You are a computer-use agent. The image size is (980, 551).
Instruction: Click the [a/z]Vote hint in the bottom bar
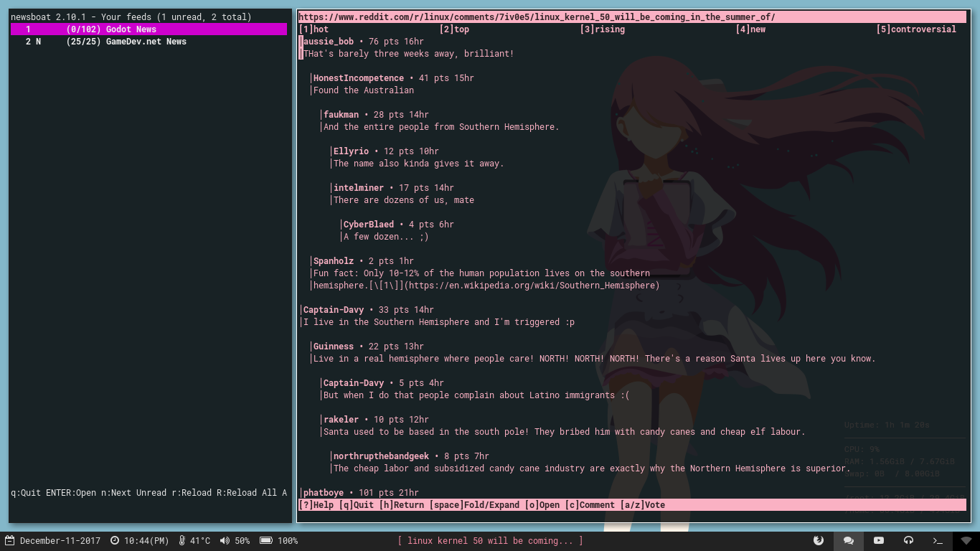(643, 505)
